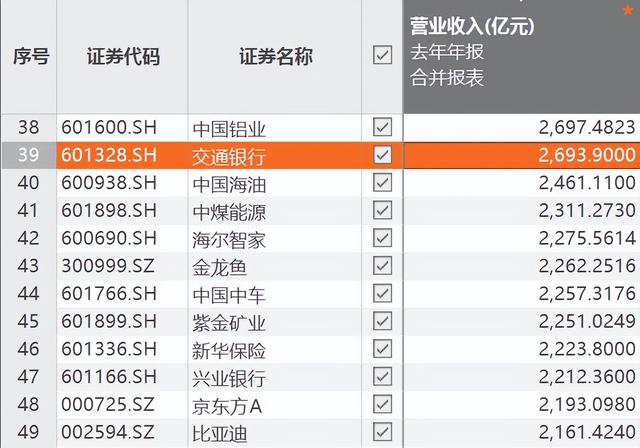Click revenue value 2,257.3176

point(587,294)
